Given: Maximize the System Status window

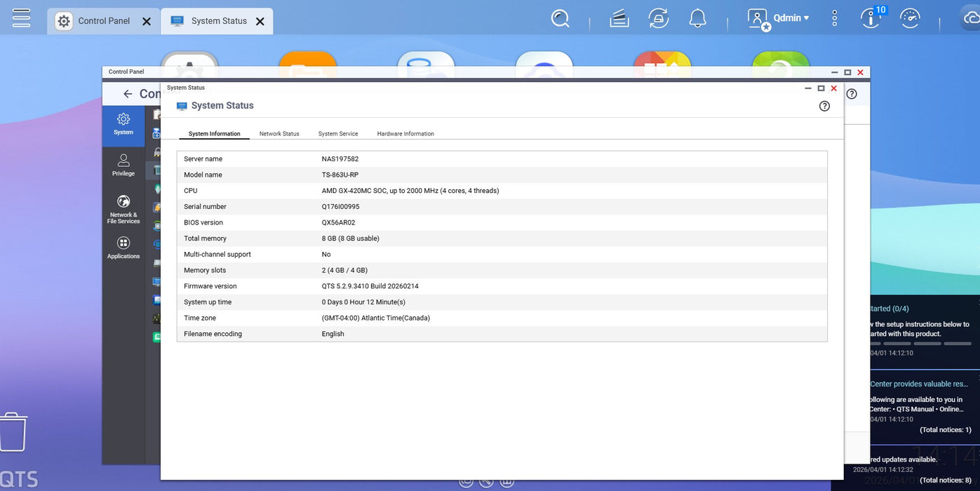Looking at the screenshot, I should pyautogui.click(x=821, y=88).
